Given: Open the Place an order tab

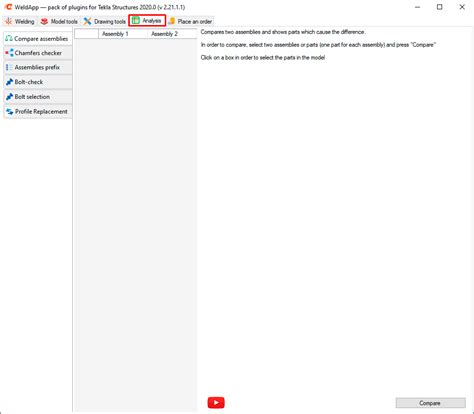Looking at the screenshot, I should click(190, 21).
